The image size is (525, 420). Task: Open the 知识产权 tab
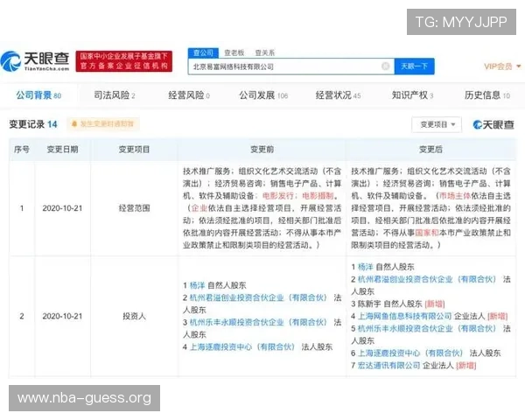pos(412,95)
